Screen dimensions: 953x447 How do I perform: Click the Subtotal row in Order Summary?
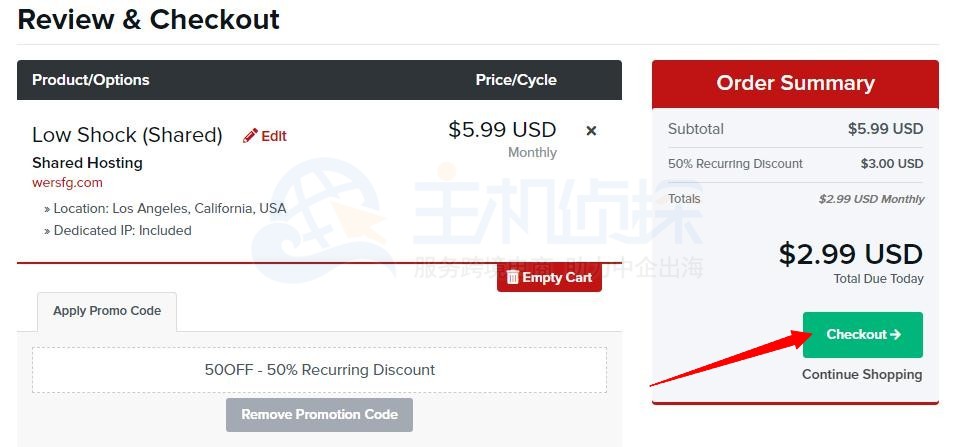click(795, 129)
